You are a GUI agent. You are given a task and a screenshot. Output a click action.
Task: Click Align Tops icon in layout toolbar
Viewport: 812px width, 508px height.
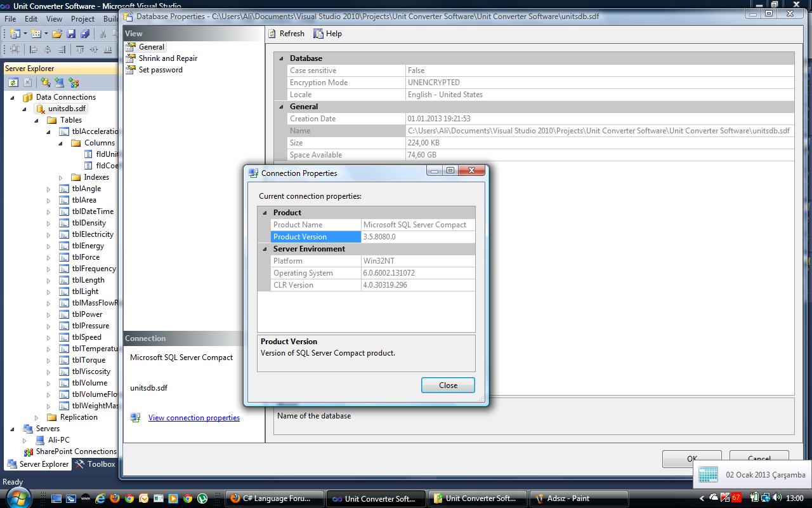coord(80,49)
